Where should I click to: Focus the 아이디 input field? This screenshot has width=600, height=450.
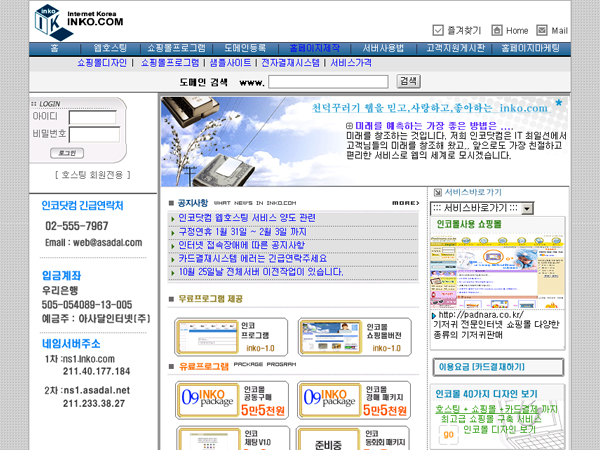pyautogui.click(x=93, y=117)
